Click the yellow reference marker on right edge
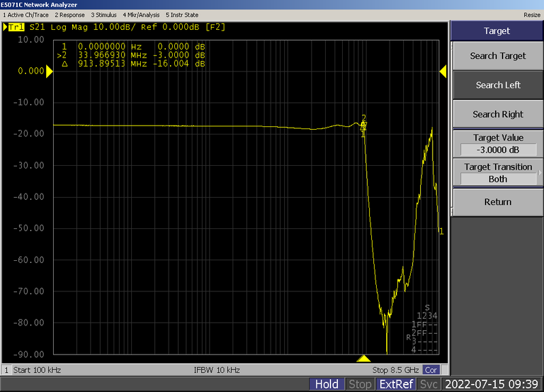The height and width of the screenshot is (392, 544). pos(443,71)
